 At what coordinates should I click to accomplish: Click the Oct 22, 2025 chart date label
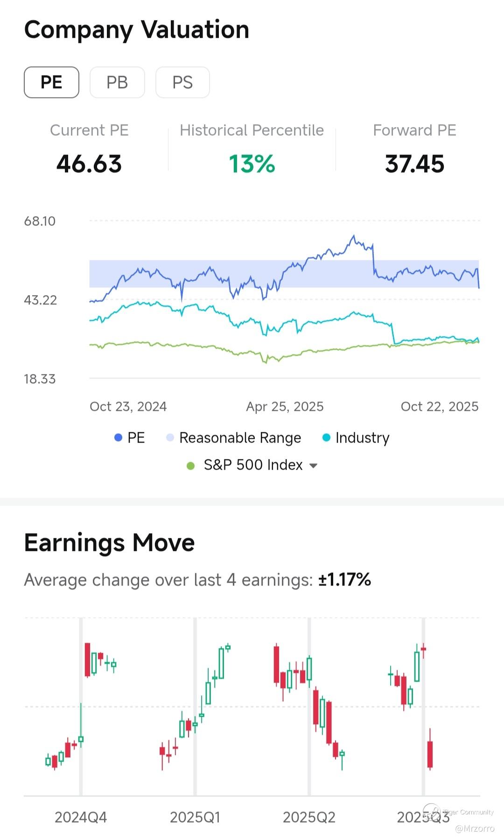[439, 407]
